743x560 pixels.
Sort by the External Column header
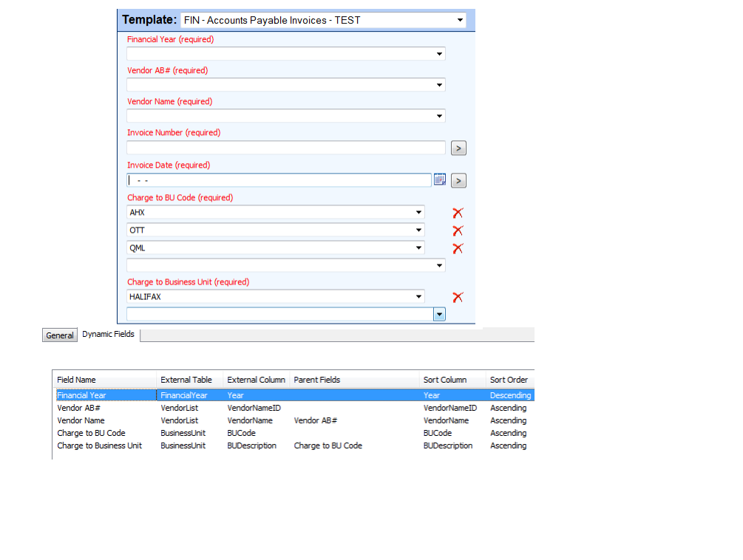pos(256,380)
